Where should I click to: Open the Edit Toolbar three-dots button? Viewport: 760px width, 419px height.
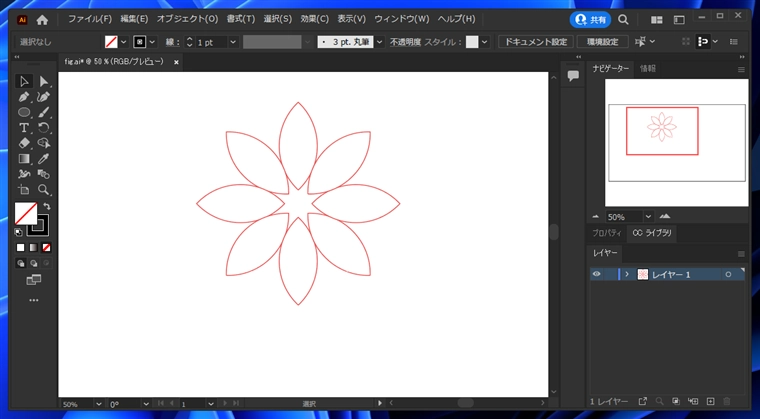click(33, 301)
